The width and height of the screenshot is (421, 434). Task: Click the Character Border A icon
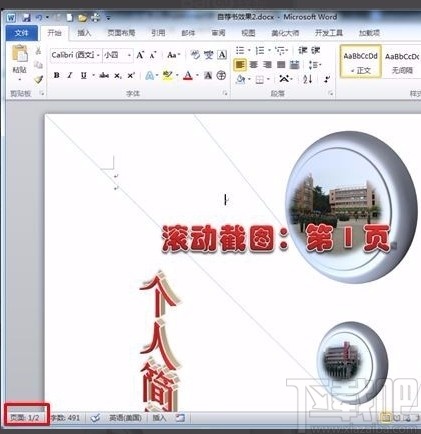222,55
